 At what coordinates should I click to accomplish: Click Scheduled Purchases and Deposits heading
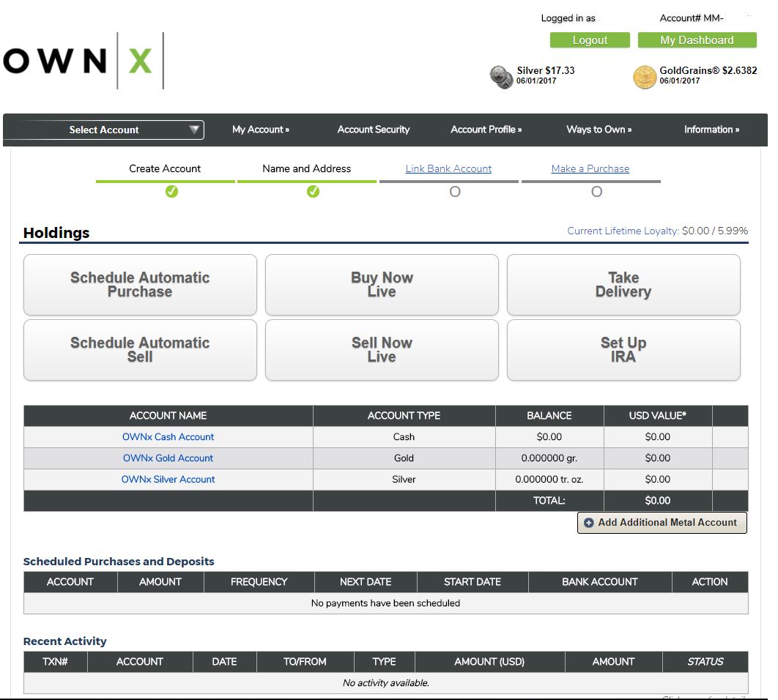[x=119, y=562]
